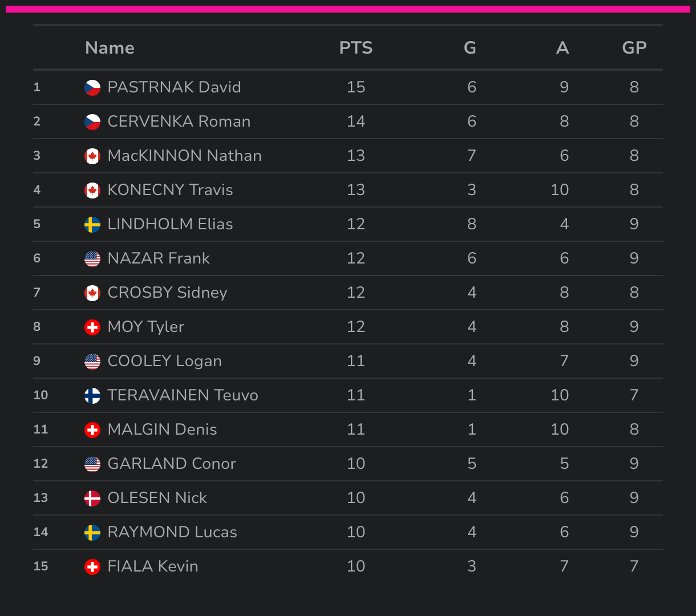
Task: Click the Czech flag beside CERVENKA Roman
Action: coord(92,121)
